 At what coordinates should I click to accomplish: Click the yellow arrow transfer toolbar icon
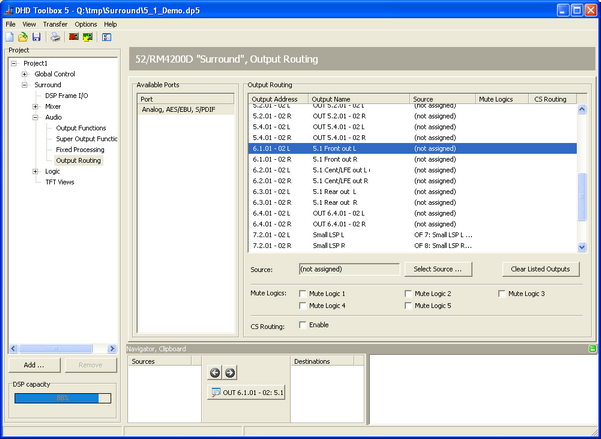[88, 37]
